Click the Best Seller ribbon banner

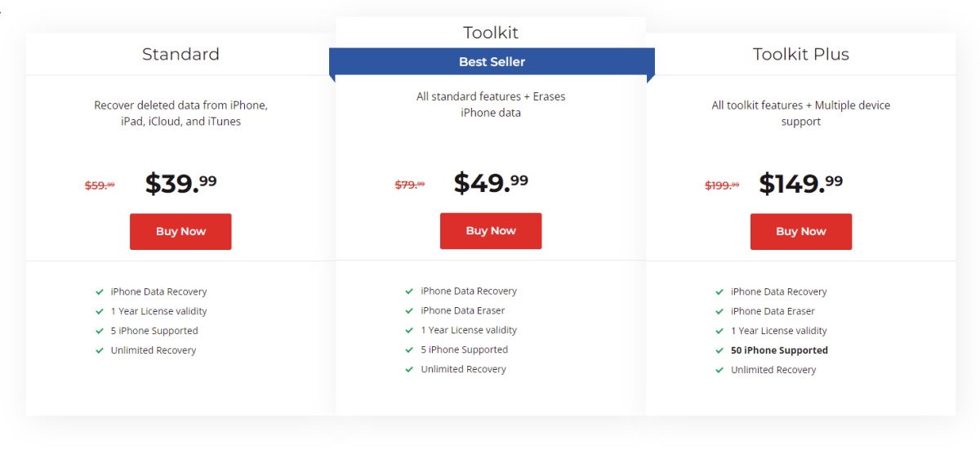[492, 62]
